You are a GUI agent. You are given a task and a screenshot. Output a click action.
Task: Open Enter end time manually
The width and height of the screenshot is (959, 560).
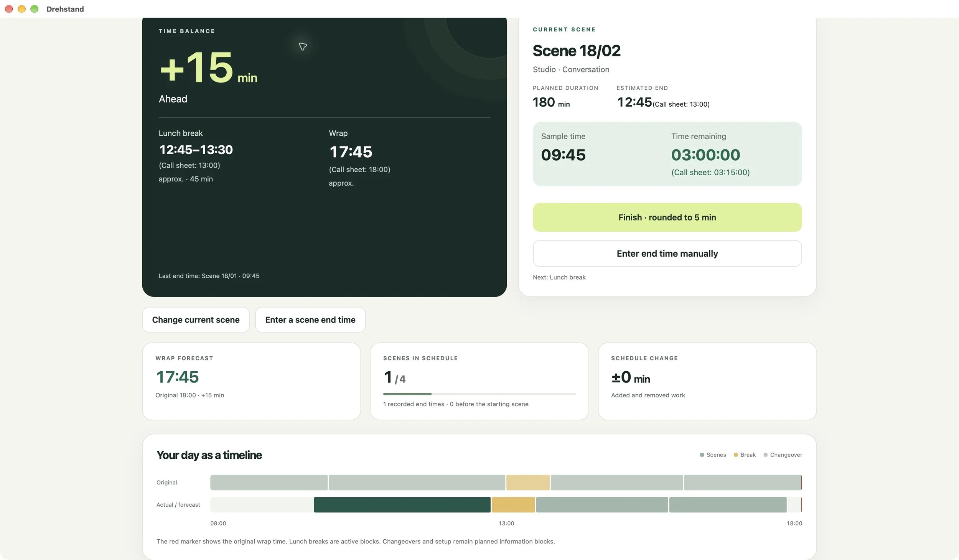[667, 254]
